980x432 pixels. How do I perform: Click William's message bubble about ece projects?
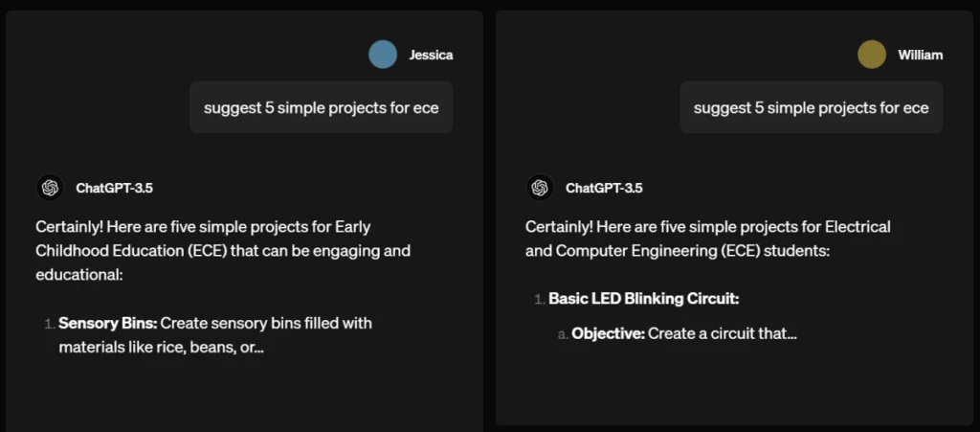(x=812, y=107)
